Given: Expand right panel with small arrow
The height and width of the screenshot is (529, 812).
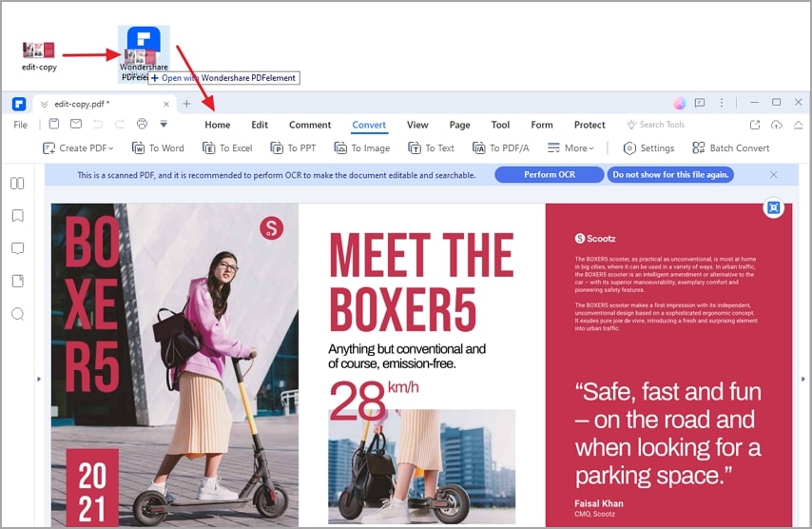Looking at the screenshot, I should 803,380.
